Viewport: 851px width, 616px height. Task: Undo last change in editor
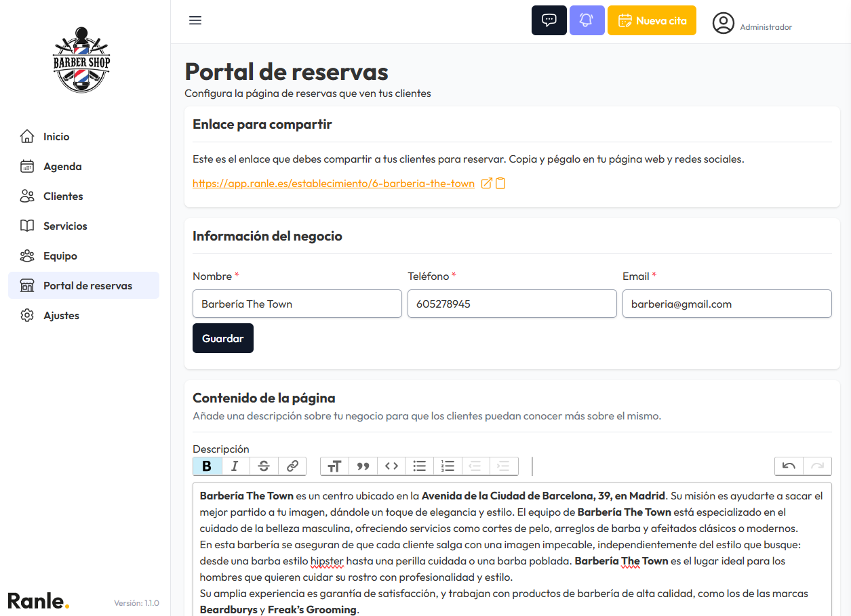click(789, 466)
